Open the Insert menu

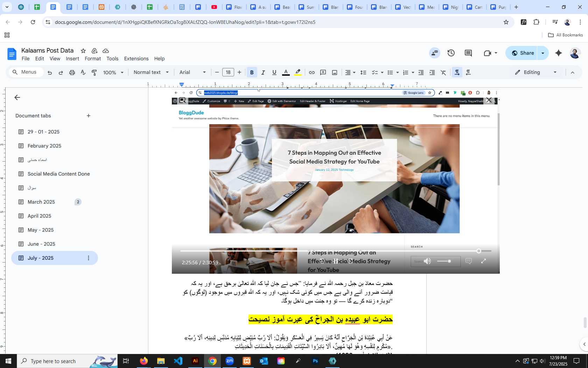[x=72, y=59]
